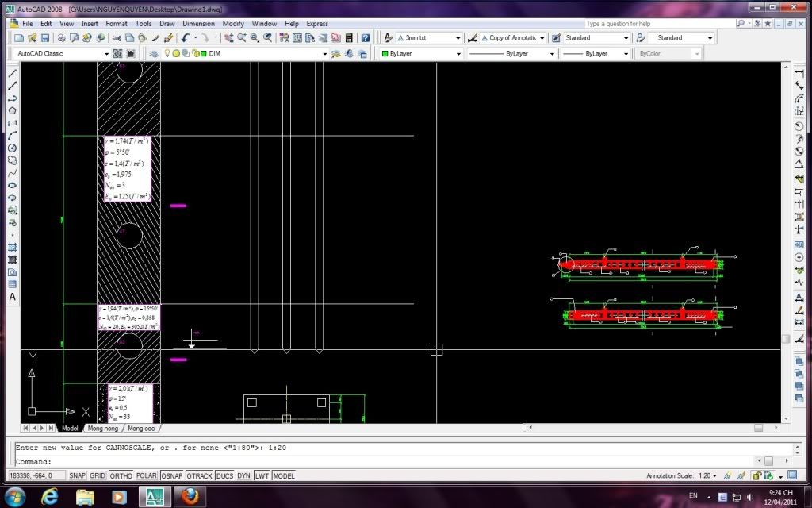
Task: Select the Rectangle draw tool
Action: [13, 123]
